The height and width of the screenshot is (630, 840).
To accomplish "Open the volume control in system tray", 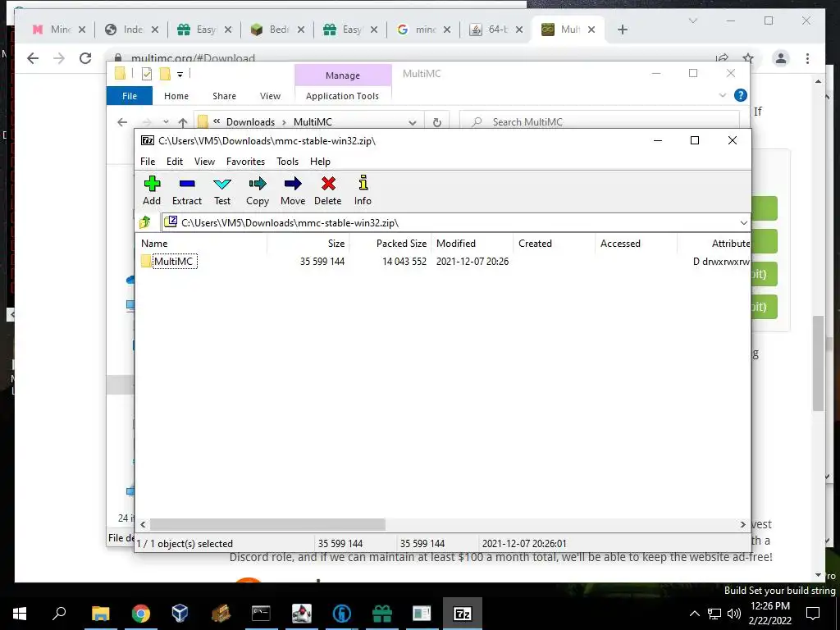I will pos(734,614).
